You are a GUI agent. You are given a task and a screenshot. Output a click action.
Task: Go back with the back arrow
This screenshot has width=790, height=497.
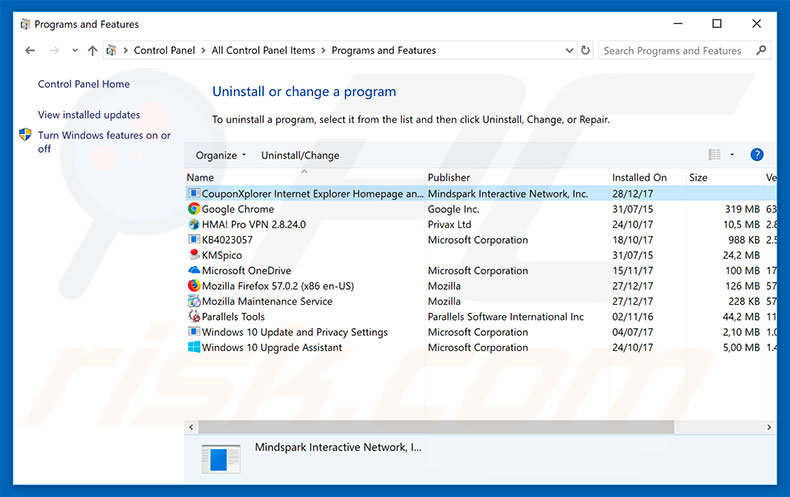click(x=30, y=50)
